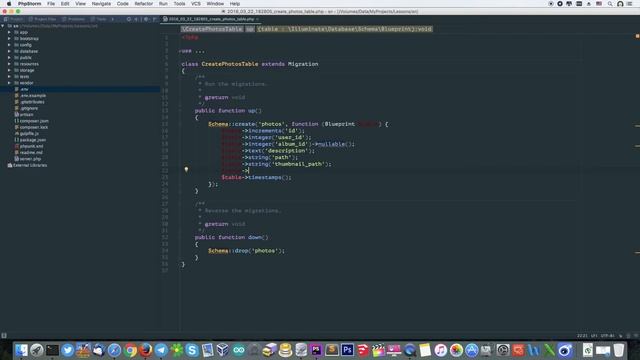The width and height of the screenshot is (640, 360).
Task: Open Firefox from the dock
Action: [x=146, y=350]
